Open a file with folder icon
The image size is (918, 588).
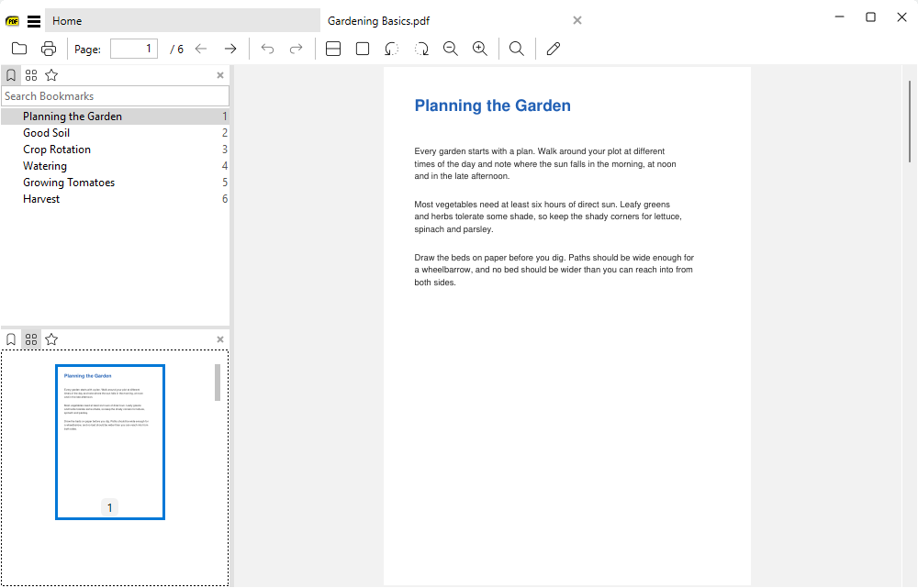click(19, 49)
